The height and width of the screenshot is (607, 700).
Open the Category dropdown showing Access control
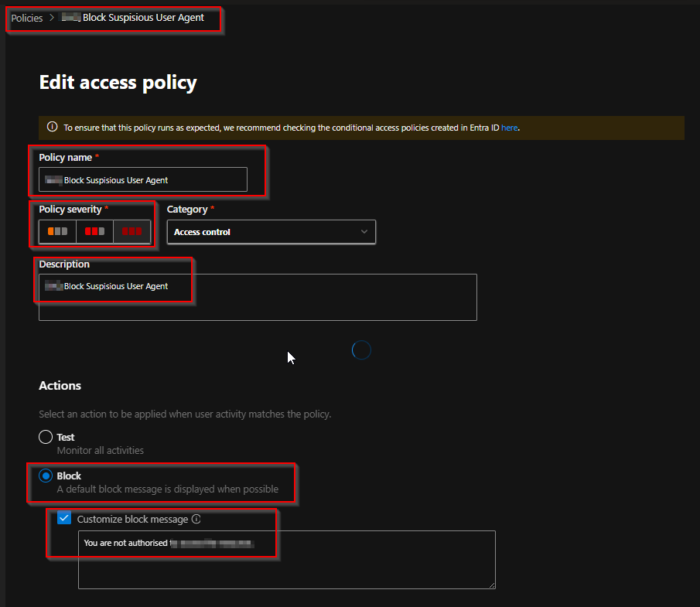tap(271, 232)
